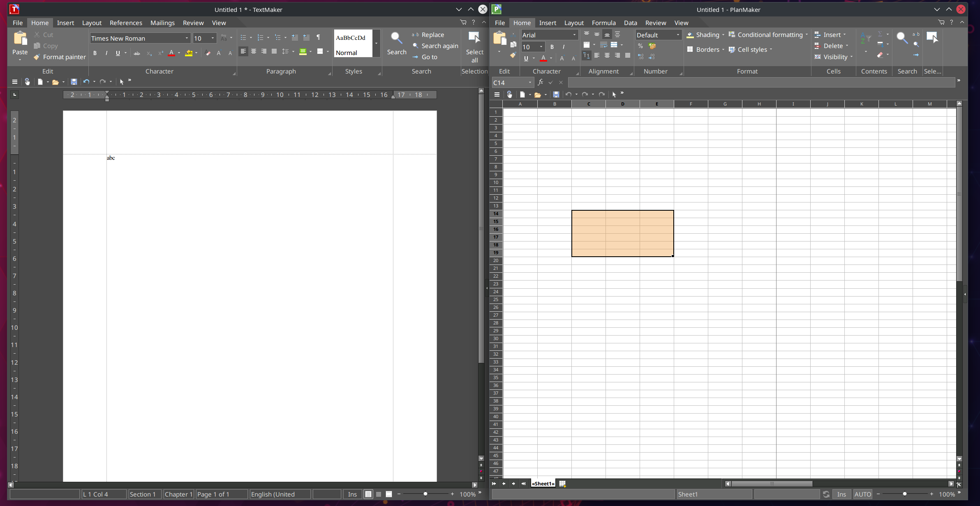Click percent format icon in PlanMaker
This screenshot has height=506, width=980.
click(640, 46)
